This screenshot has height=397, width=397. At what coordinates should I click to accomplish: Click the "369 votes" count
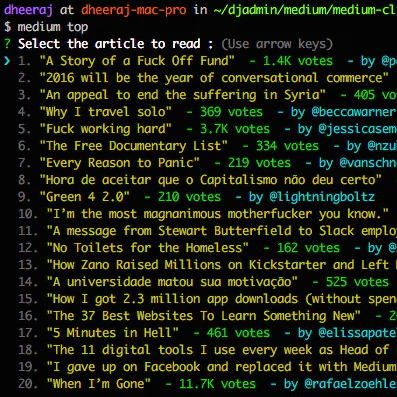pos(231,112)
